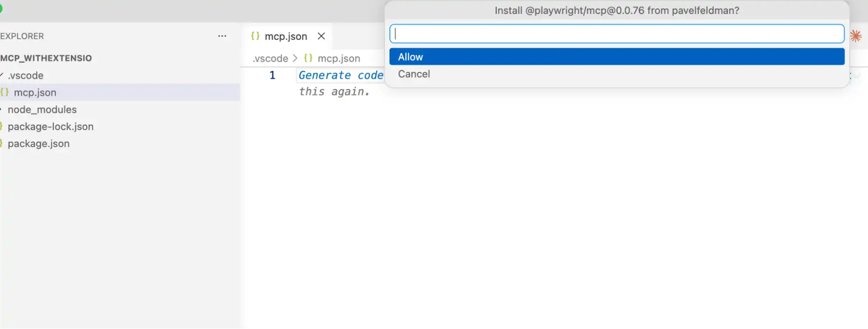This screenshot has width=868, height=329.
Task: Click mcp.json in the breadcrumb path
Action: click(x=339, y=58)
